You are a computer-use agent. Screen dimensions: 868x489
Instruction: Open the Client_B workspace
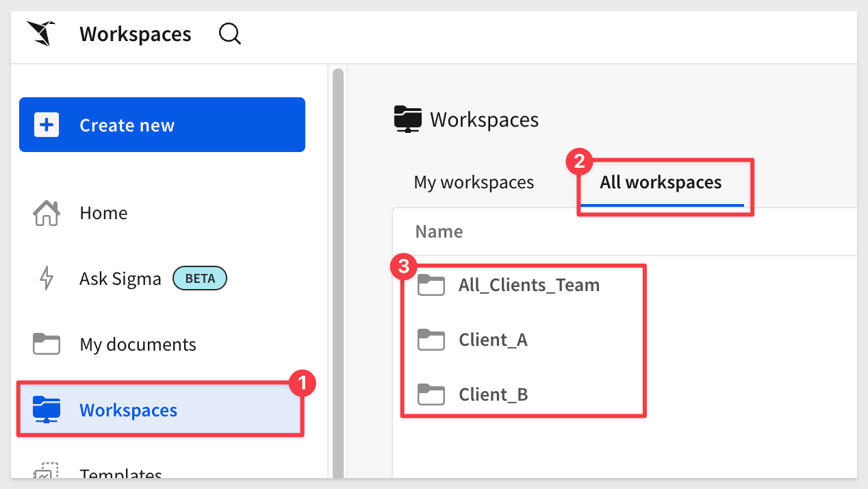pyautogui.click(x=494, y=394)
